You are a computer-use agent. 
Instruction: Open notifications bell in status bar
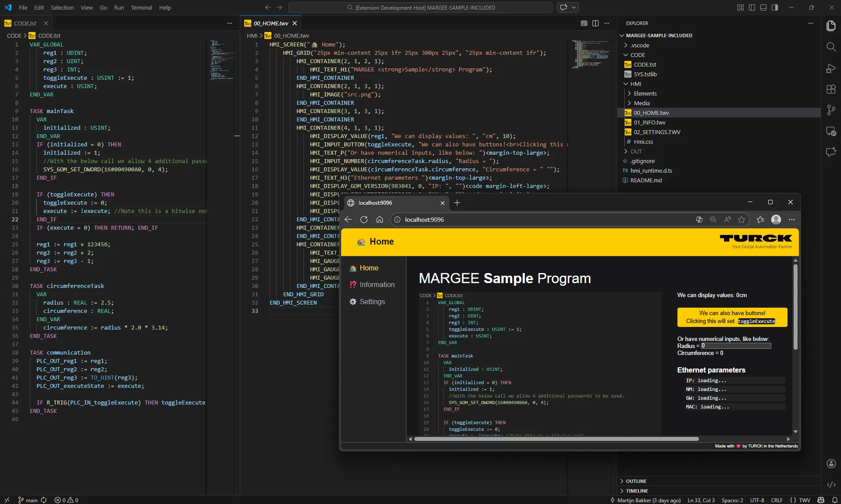(834, 500)
